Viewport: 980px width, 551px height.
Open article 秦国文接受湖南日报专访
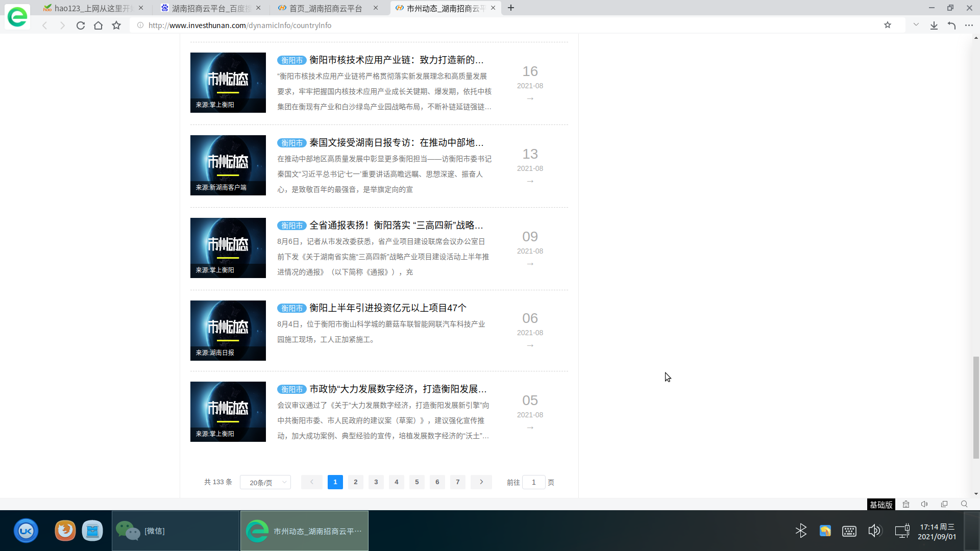(397, 143)
